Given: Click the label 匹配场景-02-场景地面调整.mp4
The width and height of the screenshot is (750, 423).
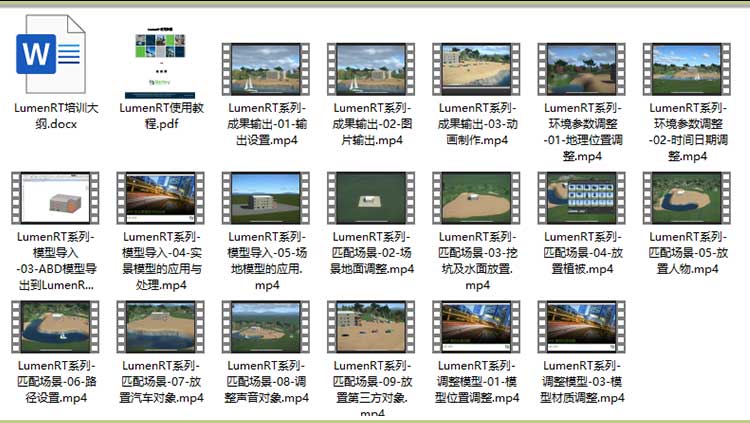Looking at the screenshot, I should coord(372,253).
